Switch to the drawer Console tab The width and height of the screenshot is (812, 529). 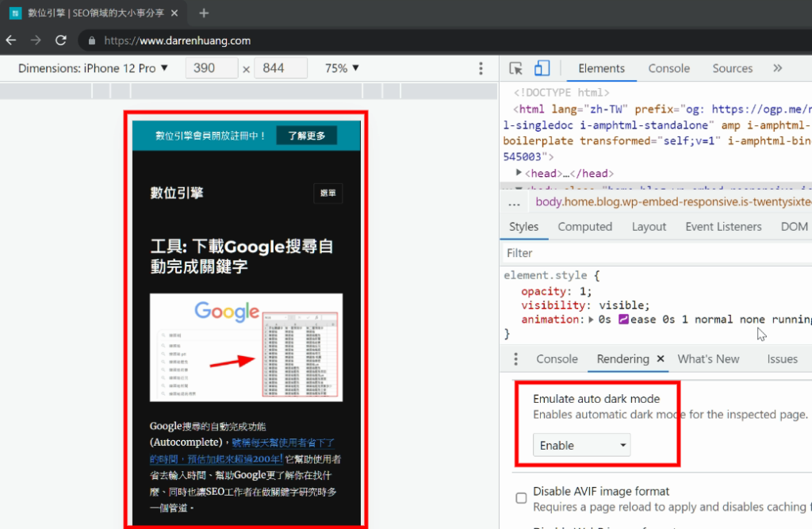557,359
